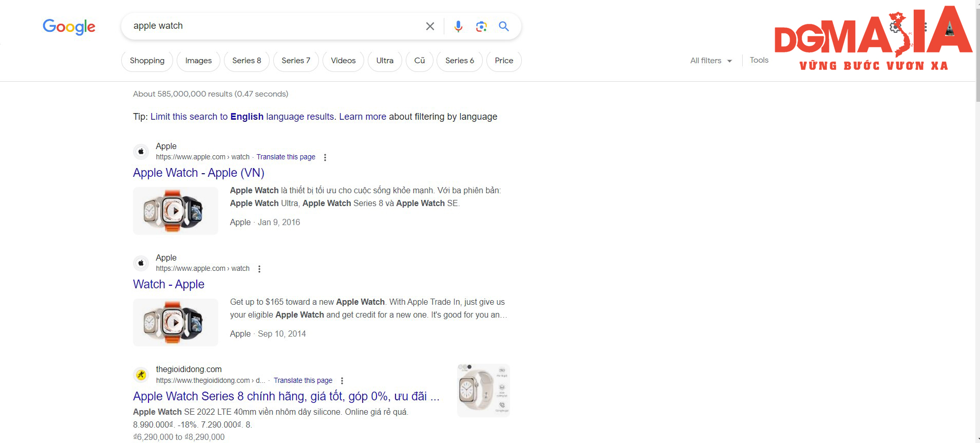Select the Ultra filter chip
980x443 pixels.
pos(385,61)
